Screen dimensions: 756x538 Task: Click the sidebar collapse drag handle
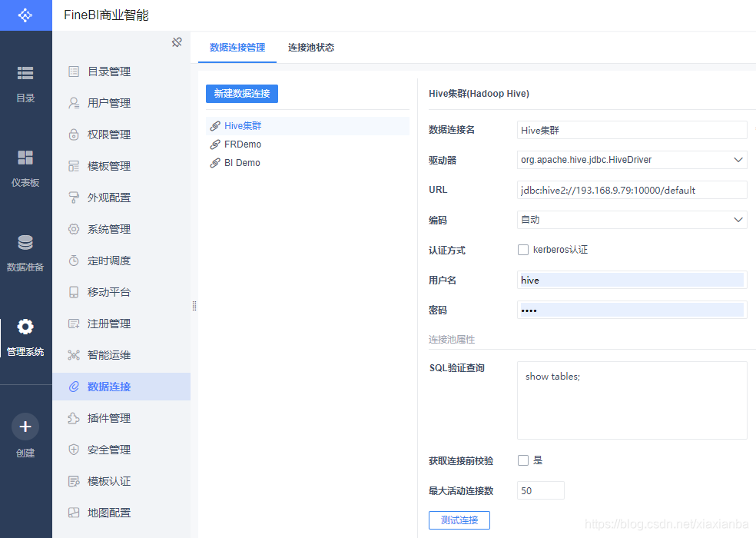[194, 306]
